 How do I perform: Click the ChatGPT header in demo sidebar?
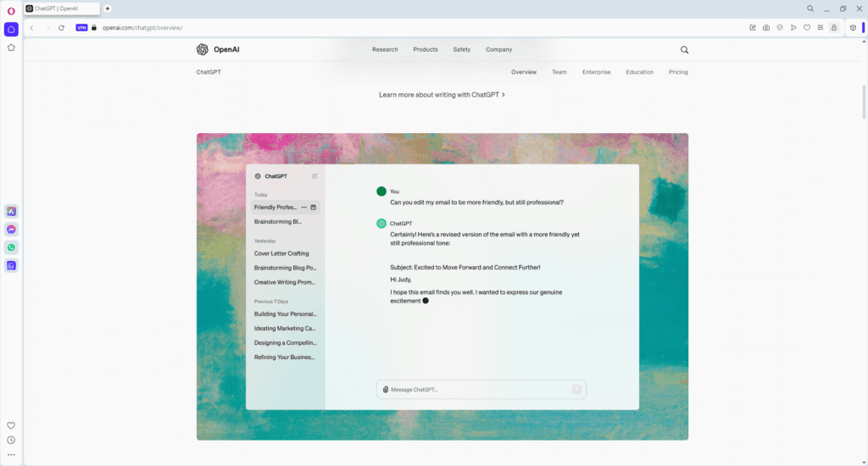[270, 176]
